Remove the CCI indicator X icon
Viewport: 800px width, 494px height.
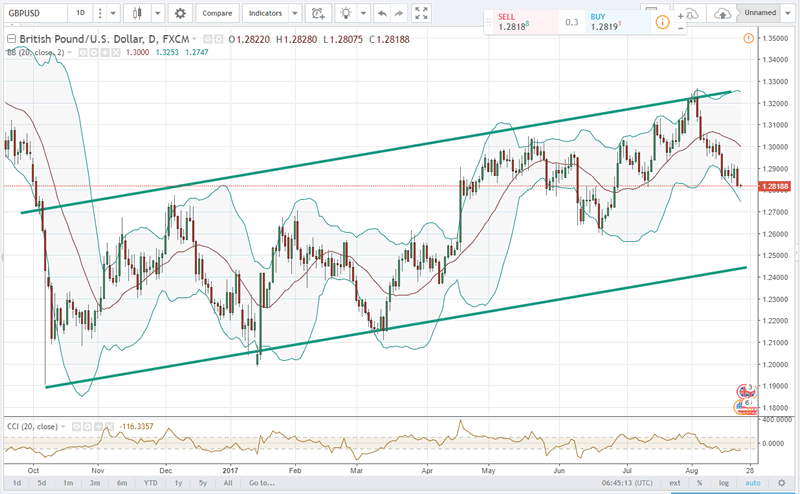click(x=109, y=427)
